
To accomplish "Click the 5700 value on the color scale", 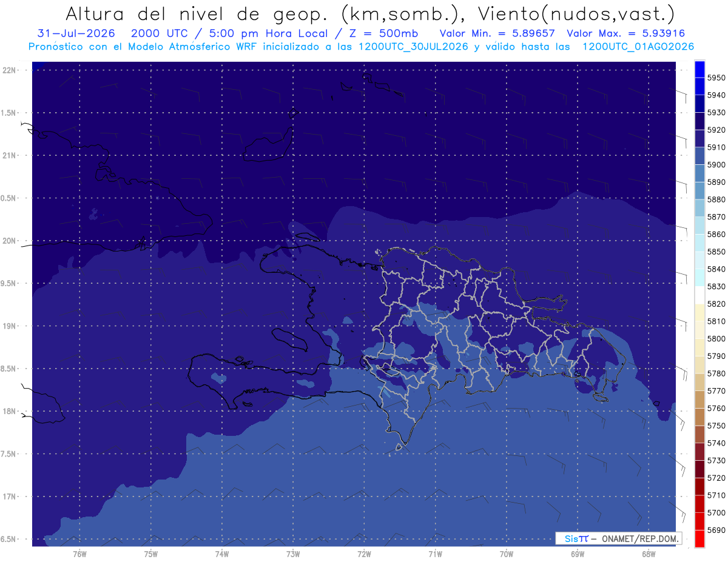I will tap(716, 512).
